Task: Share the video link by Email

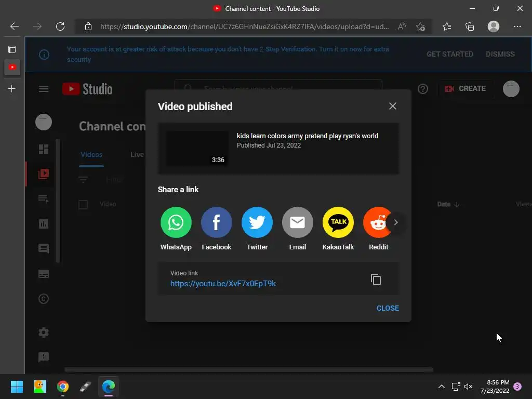Action: pos(298,222)
